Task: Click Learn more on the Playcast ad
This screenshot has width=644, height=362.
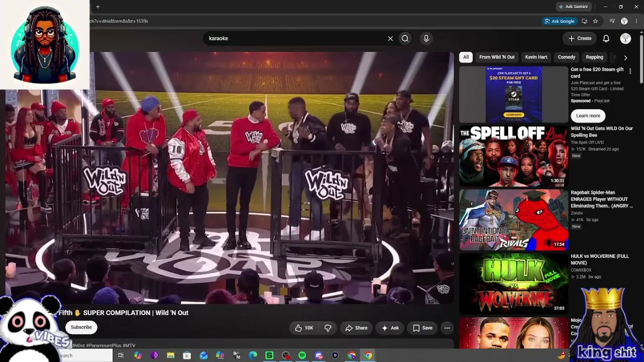Action: [588, 116]
